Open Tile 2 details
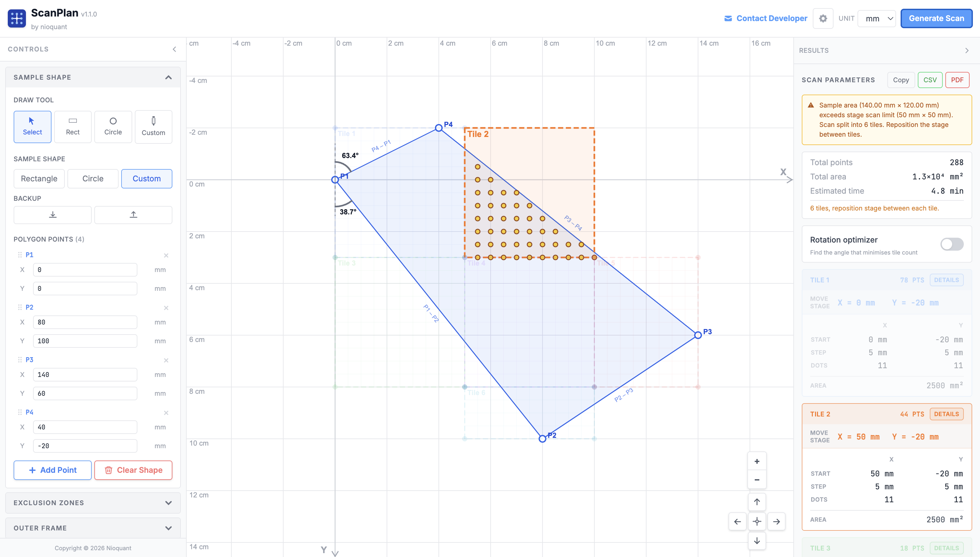The image size is (980, 557). (946, 414)
